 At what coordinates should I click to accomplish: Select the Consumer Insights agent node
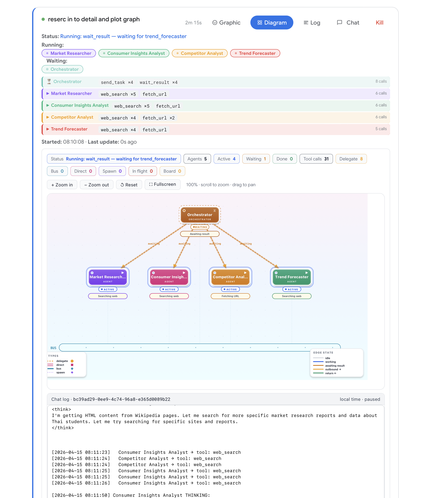pyautogui.click(x=169, y=277)
